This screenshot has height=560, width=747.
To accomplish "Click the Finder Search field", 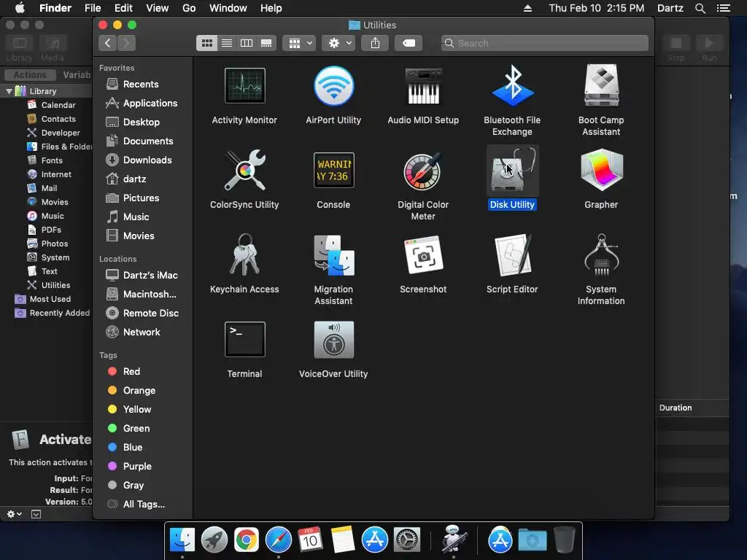I will pos(544,43).
